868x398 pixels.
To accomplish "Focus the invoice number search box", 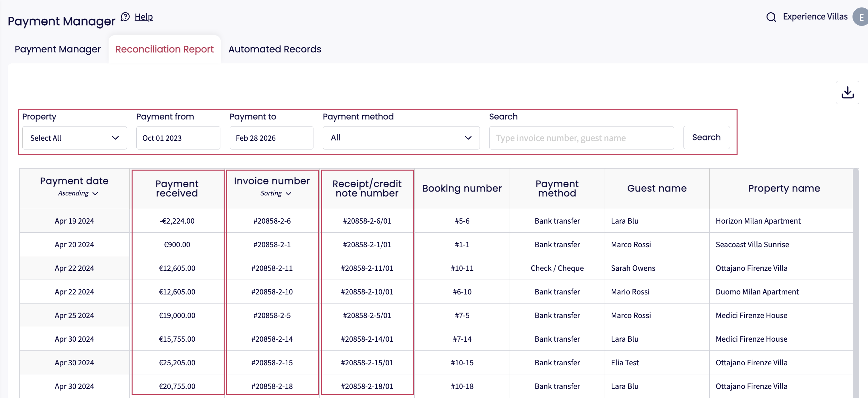I will pyautogui.click(x=581, y=138).
